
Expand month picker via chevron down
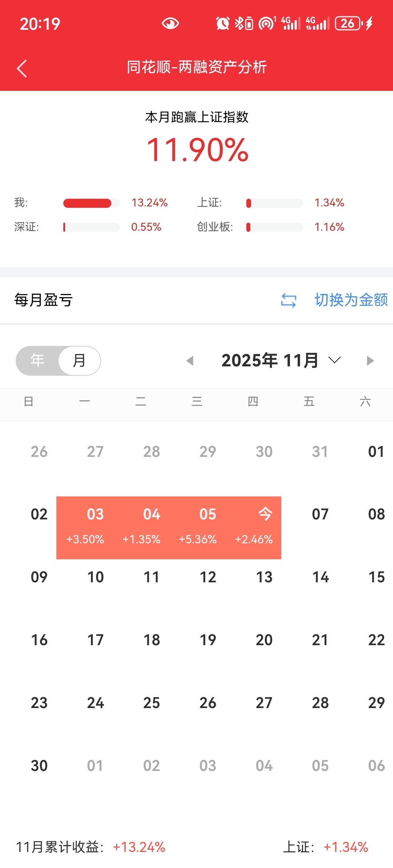tap(334, 360)
